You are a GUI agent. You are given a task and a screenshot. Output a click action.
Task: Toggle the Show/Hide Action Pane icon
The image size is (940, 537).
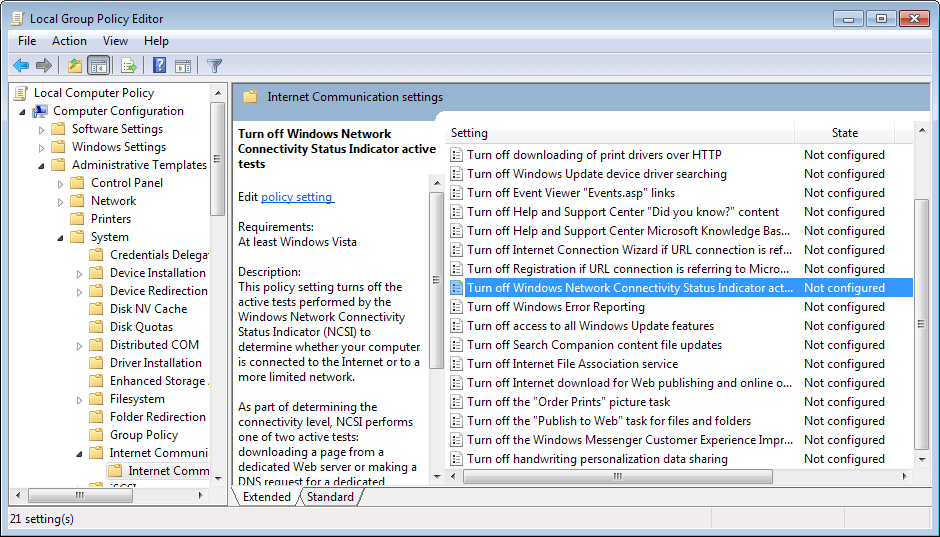click(x=183, y=65)
